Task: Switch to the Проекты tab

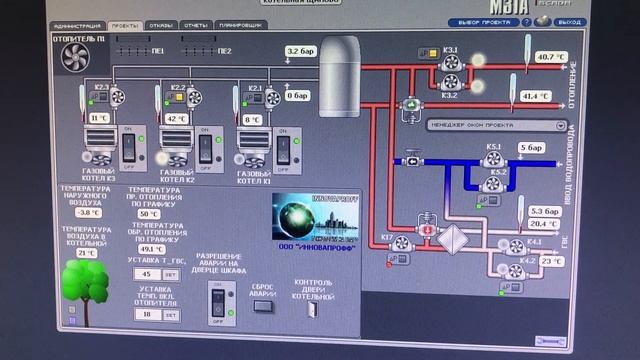Action: point(125,26)
